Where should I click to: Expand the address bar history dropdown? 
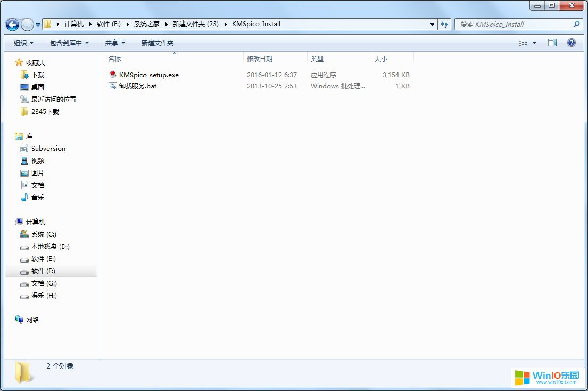pos(433,24)
